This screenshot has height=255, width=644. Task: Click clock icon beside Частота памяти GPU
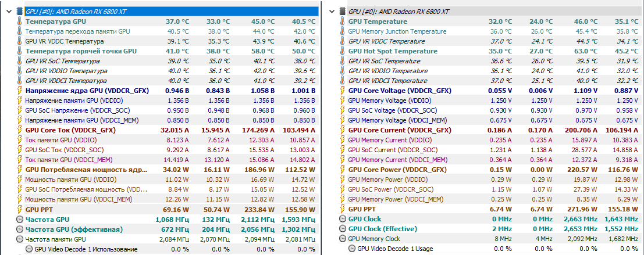coord(20,239)
